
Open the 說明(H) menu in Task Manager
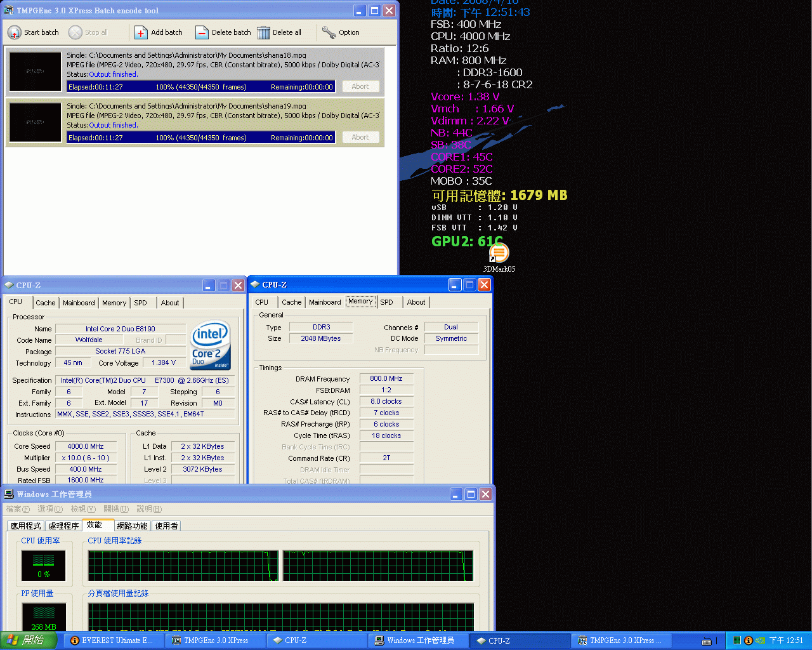click(149, 509)
